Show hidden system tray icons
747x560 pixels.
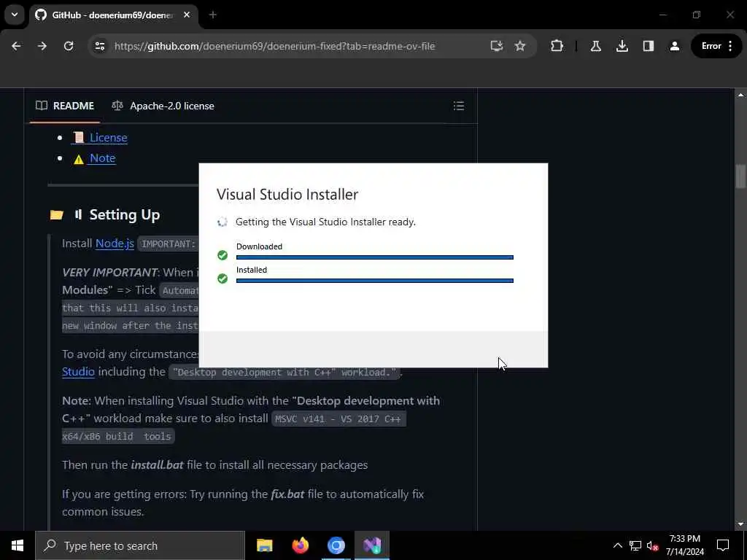pos(617,545)
